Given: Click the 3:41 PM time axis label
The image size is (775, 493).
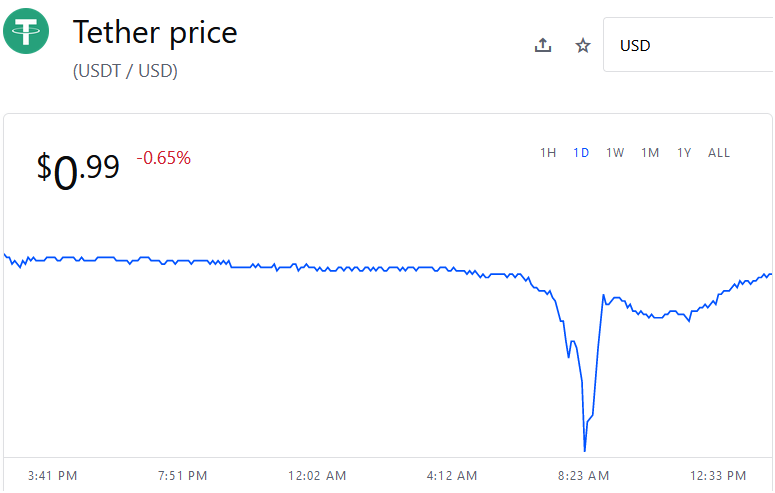Looking at the screenshot, I should tap(52, 476).
